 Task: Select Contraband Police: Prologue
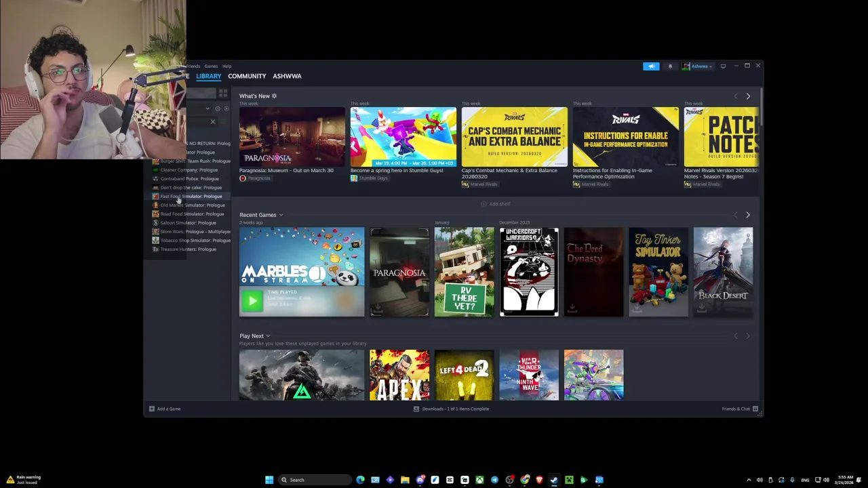[x=187, y=179]
